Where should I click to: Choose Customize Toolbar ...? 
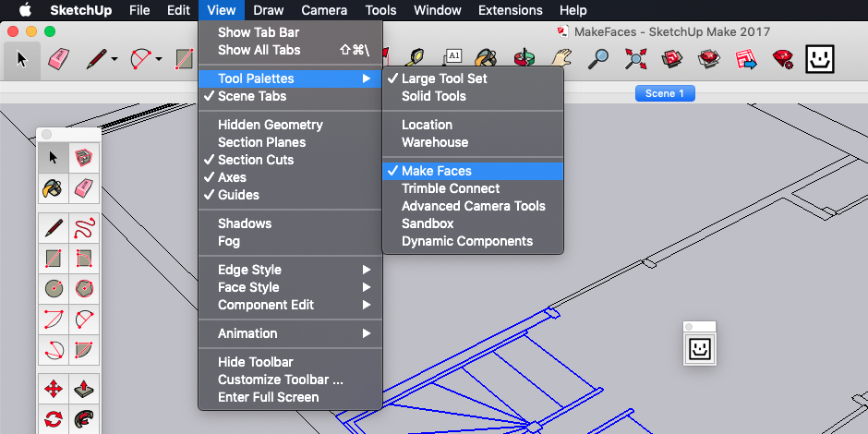(x=290, y=380)
